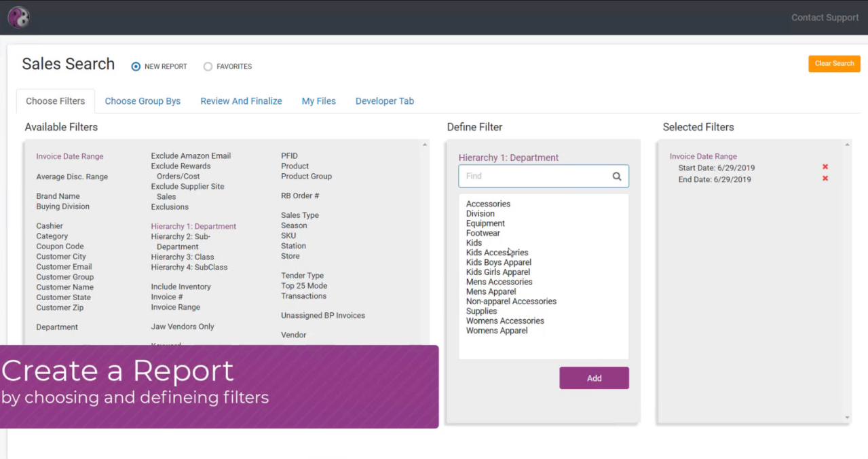This screenshot has height=459, width=868.
Task: Select Unassigned BP Invoices filter
Action: (323, 316)
